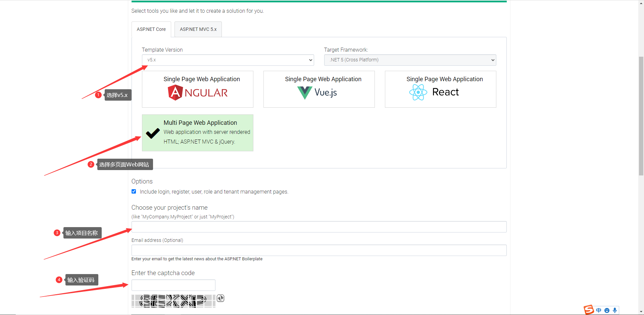644x315 pixels.
Task: Click the Vue.js logo
Action: click(x=317, y=93)
